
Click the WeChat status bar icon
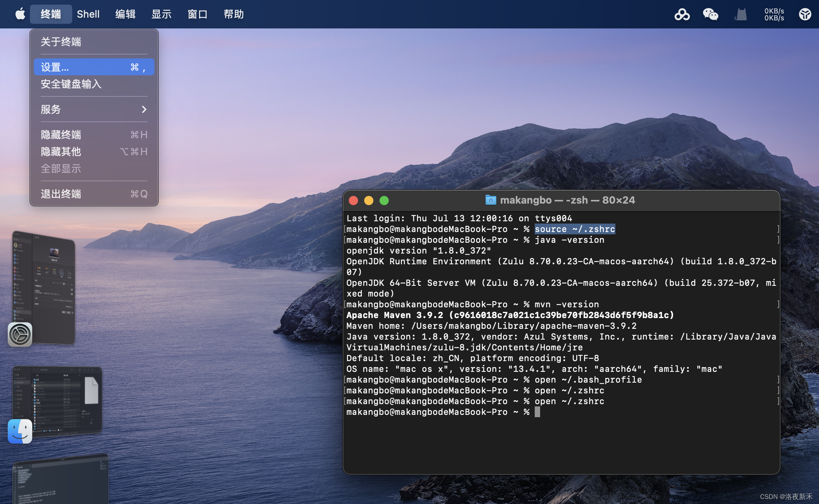(x=710, y=14)
